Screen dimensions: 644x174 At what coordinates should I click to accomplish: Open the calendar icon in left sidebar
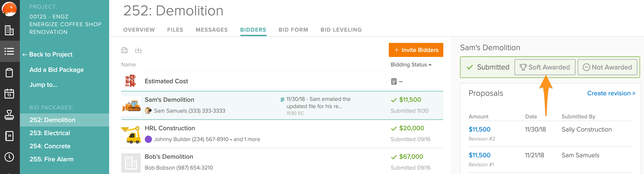(x=9, y=94)
